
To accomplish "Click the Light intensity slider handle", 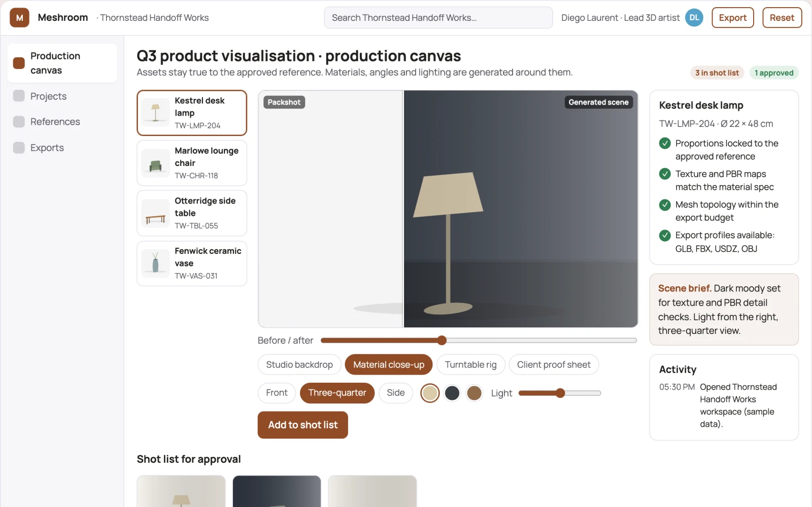I will 560,393.
